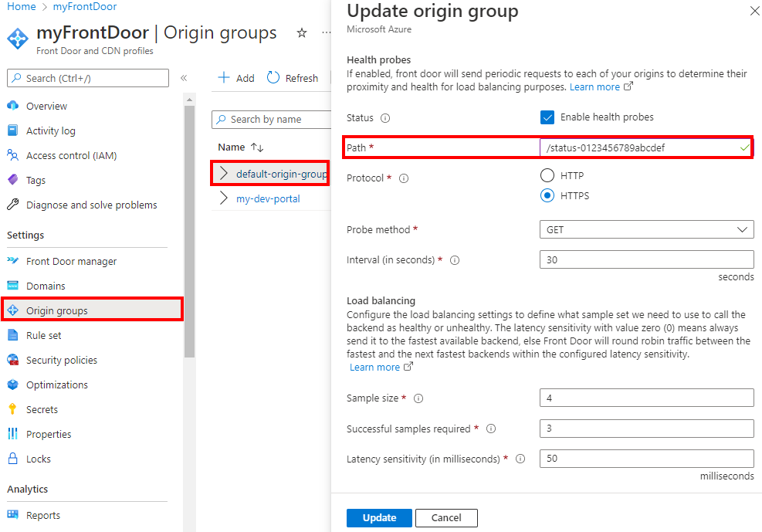Screen dimensions: 762x532
Task: Open the Probe method dropdown
Action: (645, 229)
